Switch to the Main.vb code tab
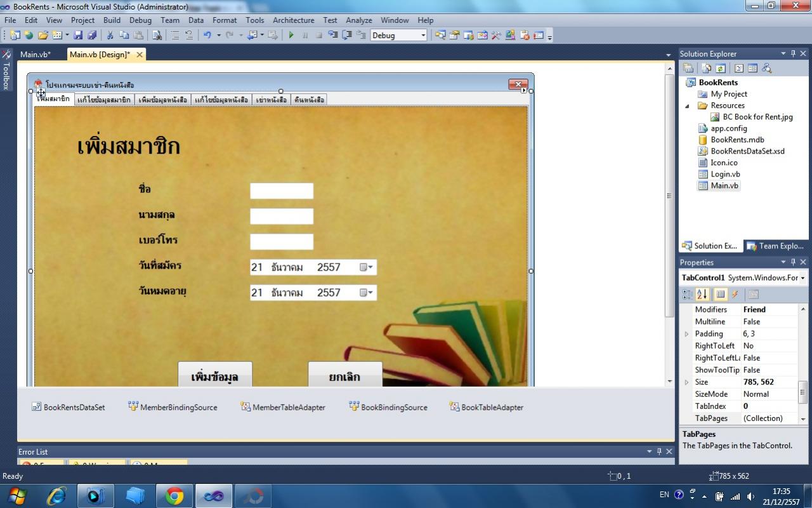The width and height of the screenshot is (812, 508). [x=36, y=55]
